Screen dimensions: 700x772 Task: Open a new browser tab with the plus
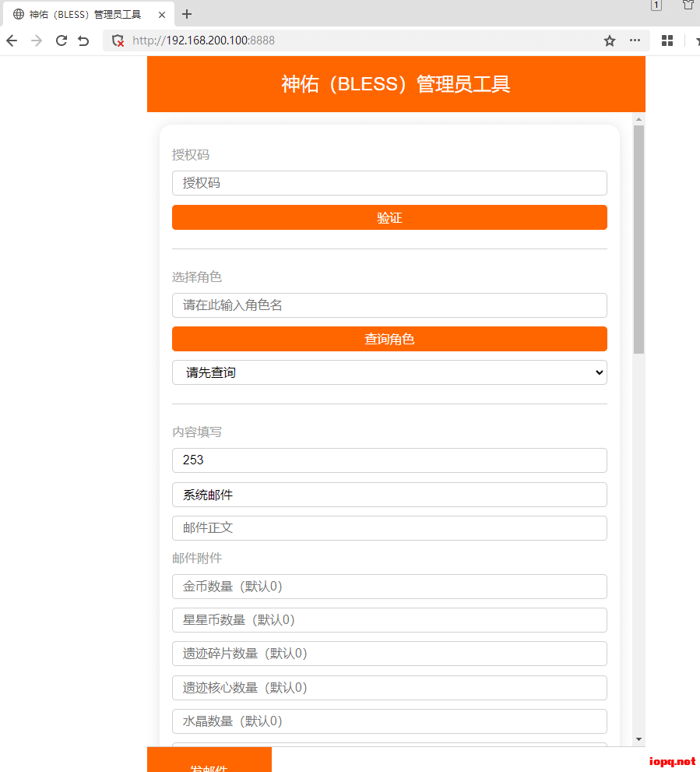pos(186,14)
